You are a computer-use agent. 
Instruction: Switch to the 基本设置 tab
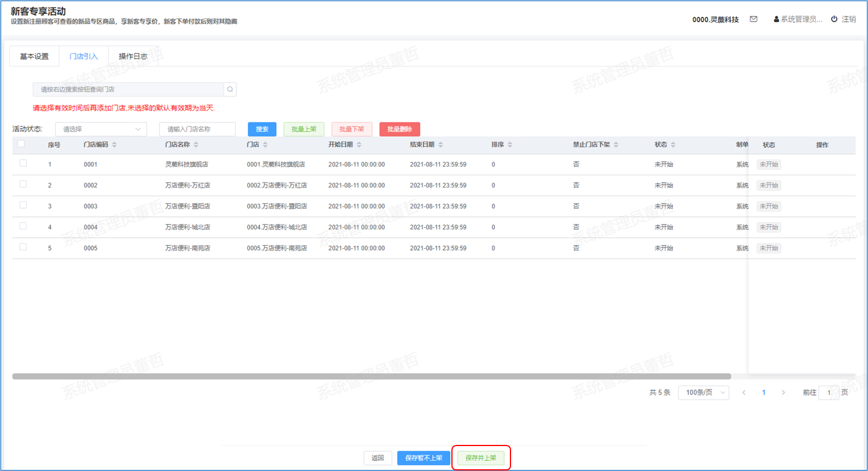coord(34,57)
